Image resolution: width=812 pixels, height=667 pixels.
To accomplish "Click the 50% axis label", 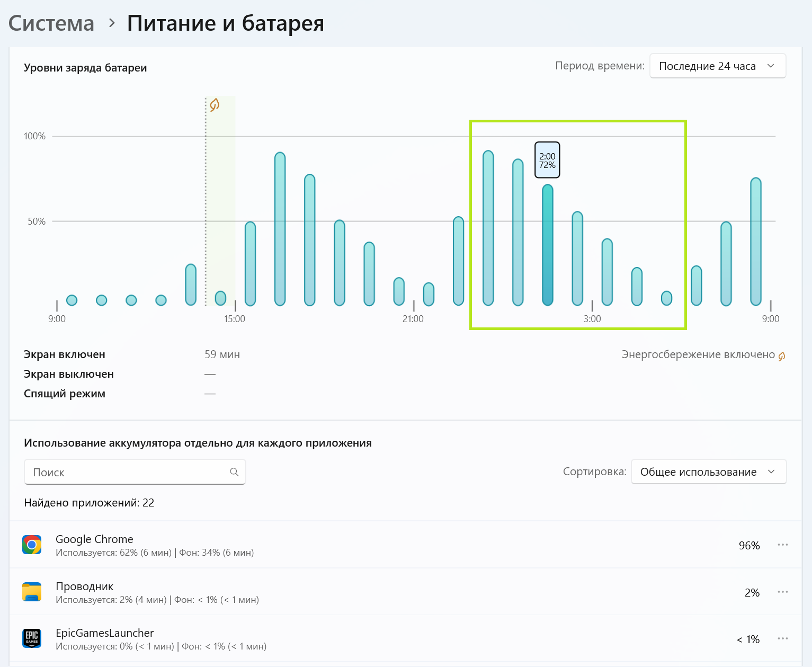I will pos(37,221).
